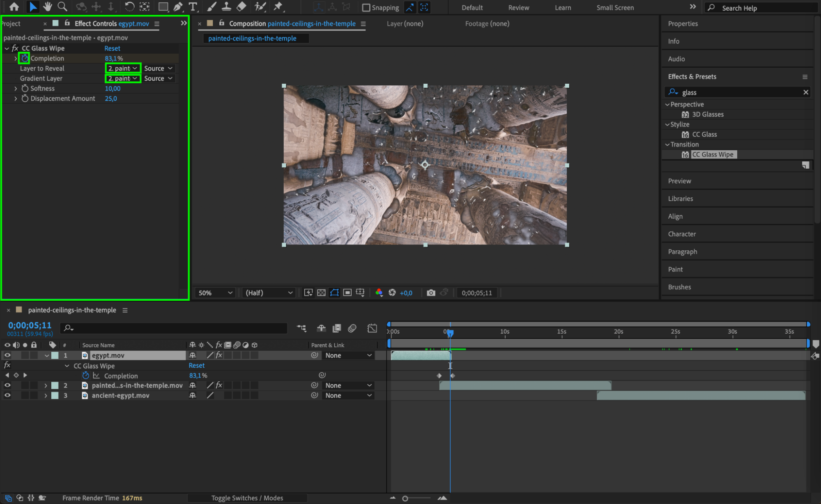Click Toggle Switches / Modes button

pyautogui.click(x=247, y=498)
